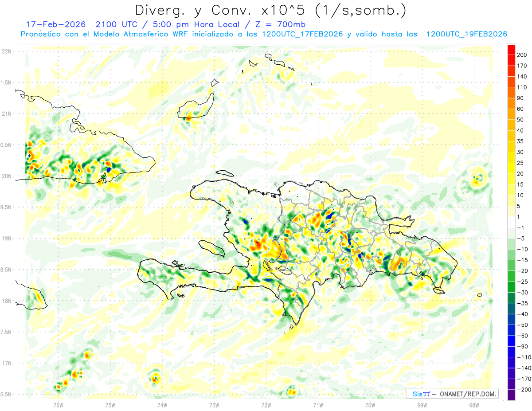Select the '69W' longitude label
The height and width of the screenshot is (411, 532).
pos(422,405)
